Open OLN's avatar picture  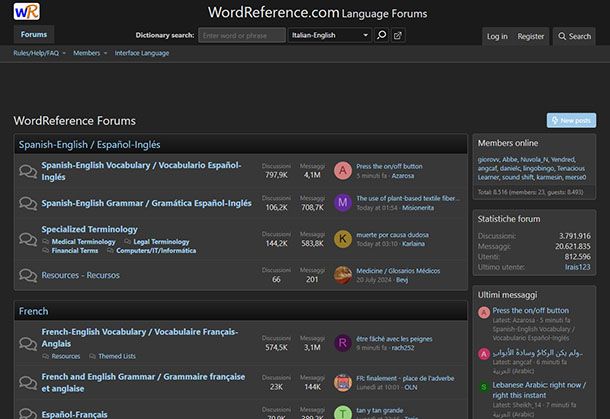click(343, 382)
